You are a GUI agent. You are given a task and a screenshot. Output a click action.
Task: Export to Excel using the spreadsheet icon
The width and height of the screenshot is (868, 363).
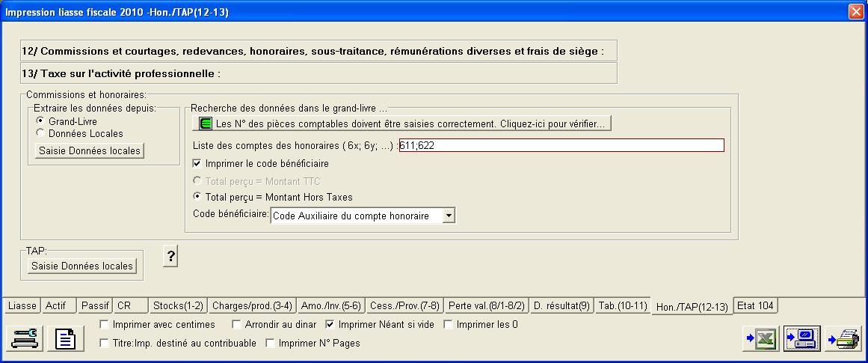(760, 339)
